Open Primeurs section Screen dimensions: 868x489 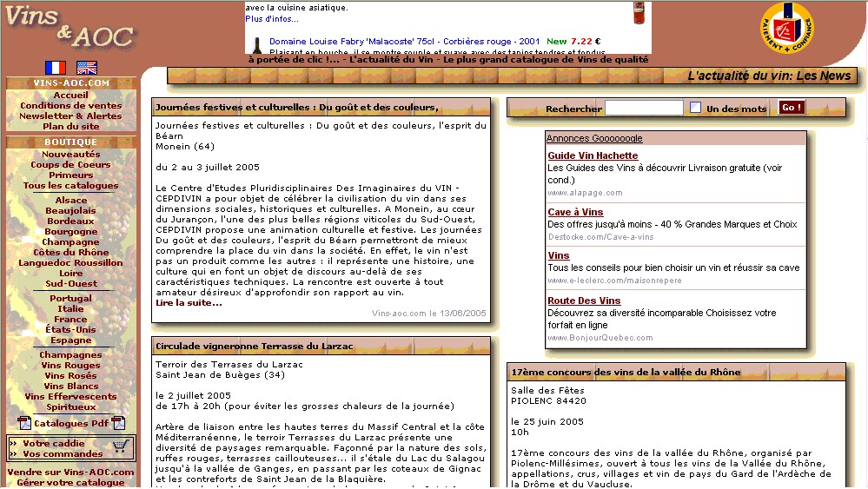71,175
